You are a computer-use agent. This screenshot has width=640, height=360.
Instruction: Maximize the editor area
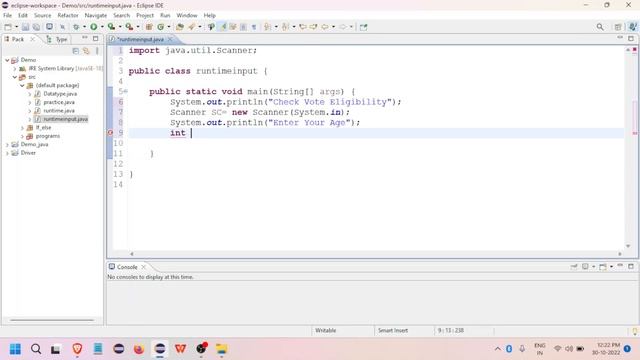pyautogui.click(x=631, y=38)
